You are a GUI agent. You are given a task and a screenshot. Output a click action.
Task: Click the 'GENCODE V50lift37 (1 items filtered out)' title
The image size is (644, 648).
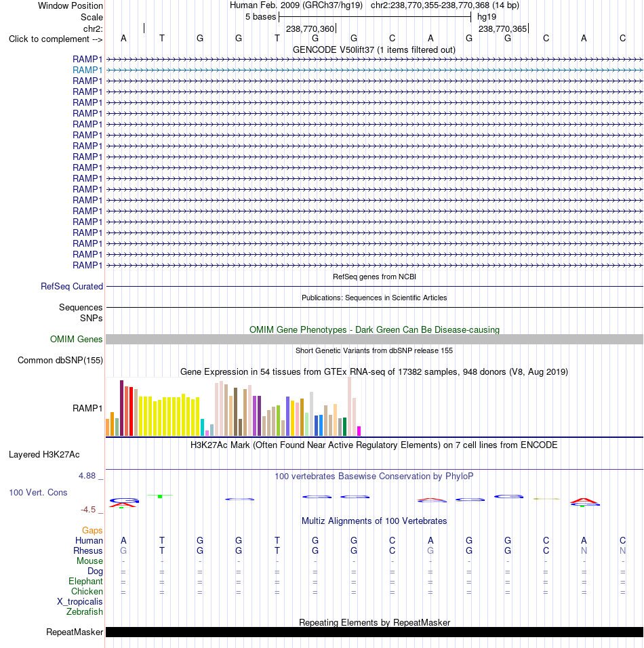pos(374,50)
